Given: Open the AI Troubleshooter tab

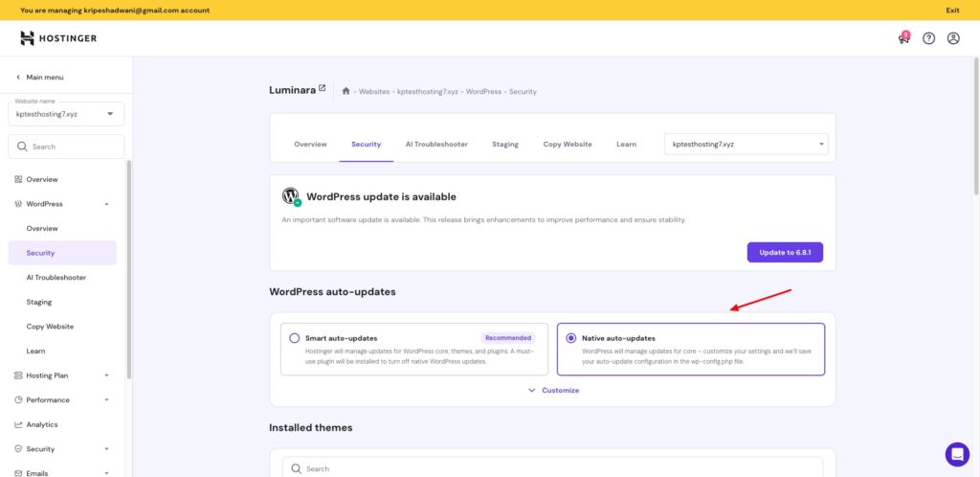Looking at the screenshot, I should [436, 144].
